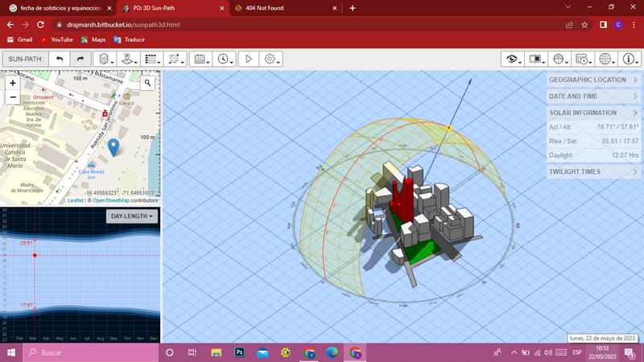Toggle the browser side panel
This screenshot has height=362, width=644.
[x=603, y=25]
